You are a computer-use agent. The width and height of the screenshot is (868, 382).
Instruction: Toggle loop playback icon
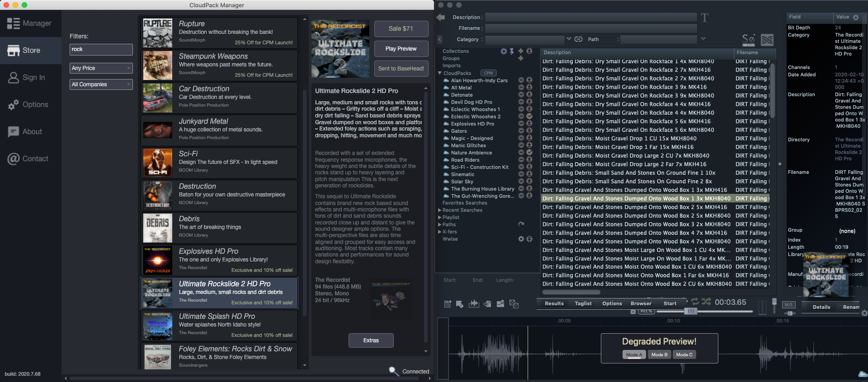pyautogui.click(x=695, y=301)
